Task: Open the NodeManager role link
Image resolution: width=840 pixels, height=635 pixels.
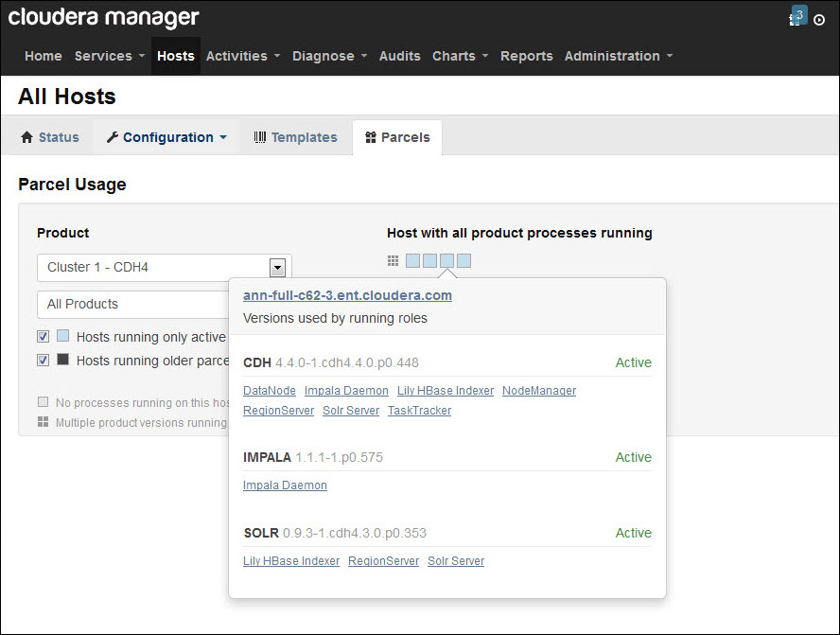Action: click(539, 391)
